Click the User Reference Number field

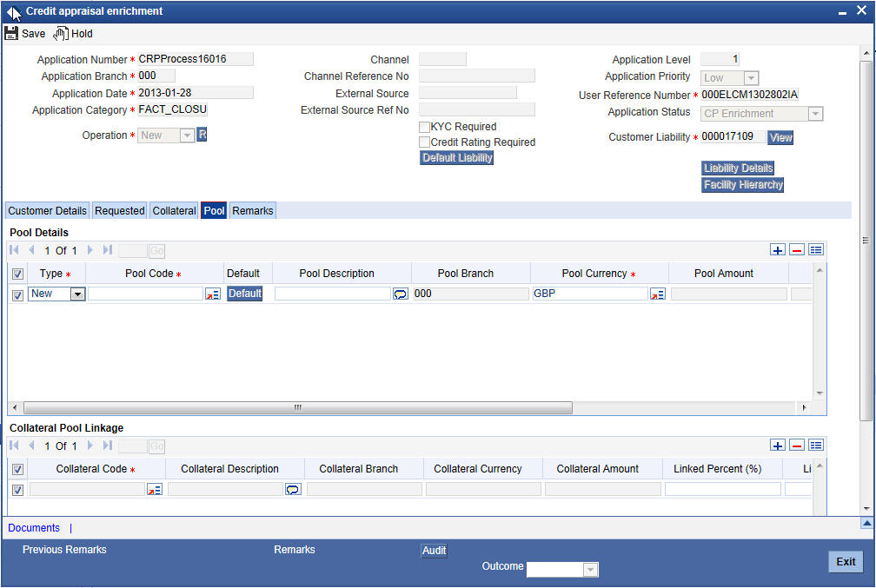tap(750, 95)
